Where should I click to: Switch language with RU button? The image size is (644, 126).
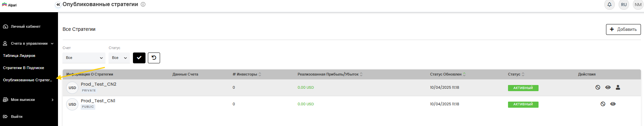click(624, 5)
